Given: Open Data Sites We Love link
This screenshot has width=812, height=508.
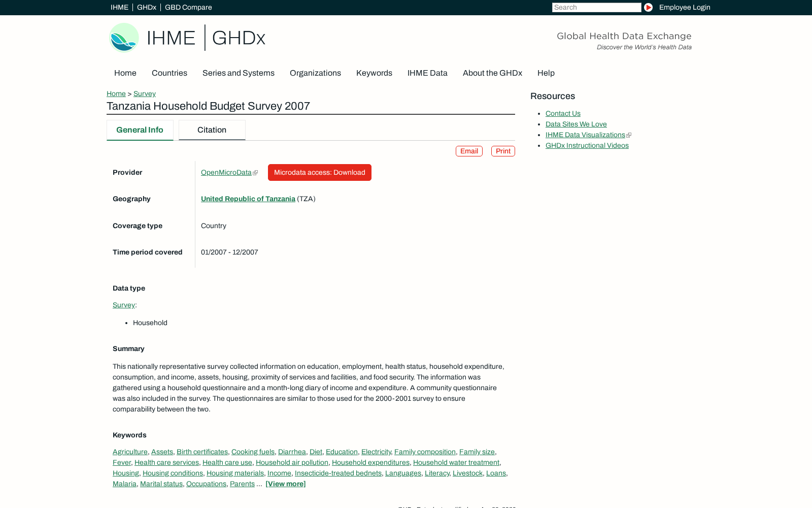Looking at the screenshot, I should point(576,124).
